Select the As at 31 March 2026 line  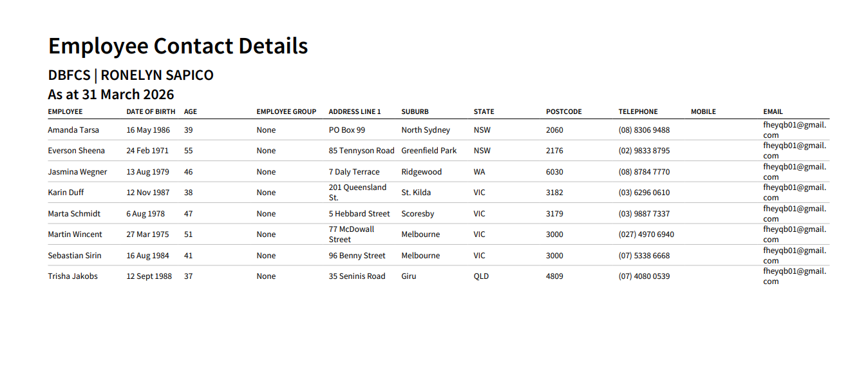tap(111, 94)
